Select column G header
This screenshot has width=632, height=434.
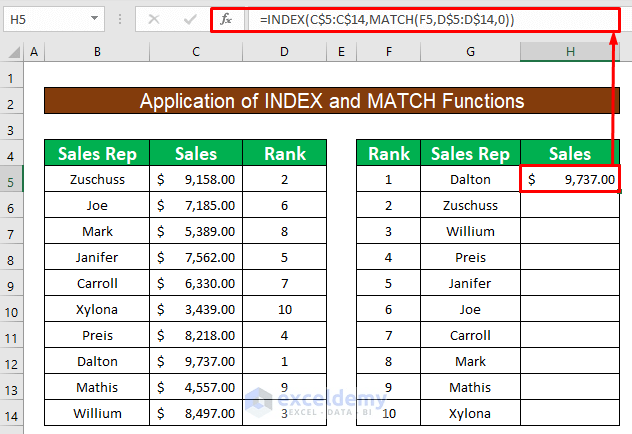470,52
